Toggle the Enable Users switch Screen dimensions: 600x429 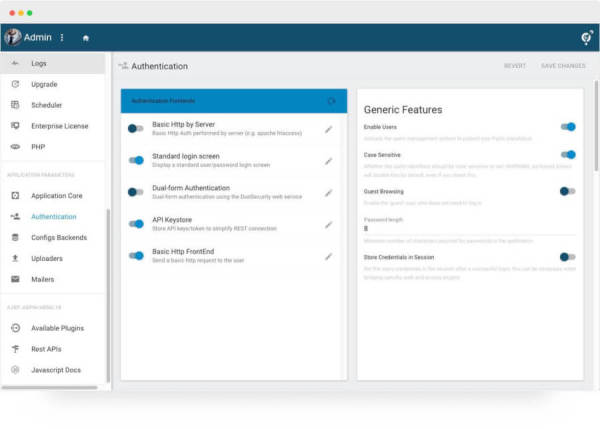tap(568, 127)
